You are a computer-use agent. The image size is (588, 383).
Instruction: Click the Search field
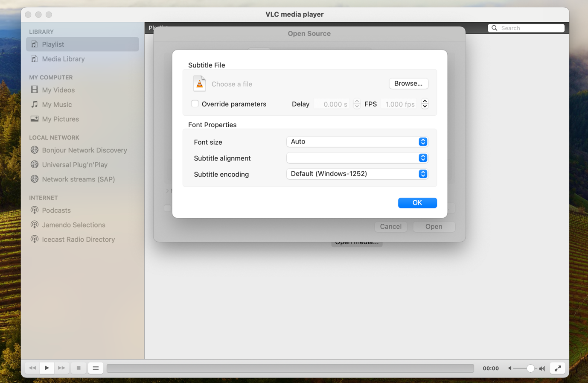coord(526,28)
